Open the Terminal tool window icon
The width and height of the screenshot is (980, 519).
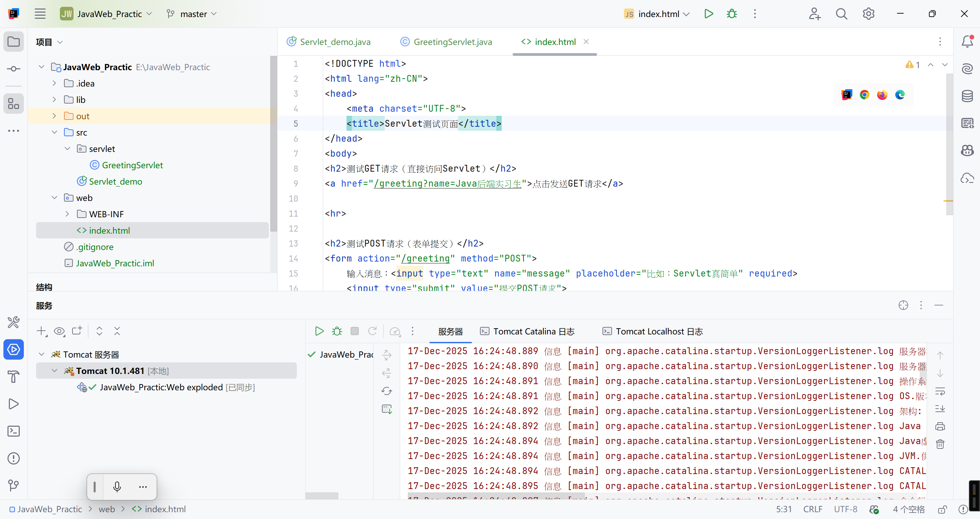click(x=14, y=431)
